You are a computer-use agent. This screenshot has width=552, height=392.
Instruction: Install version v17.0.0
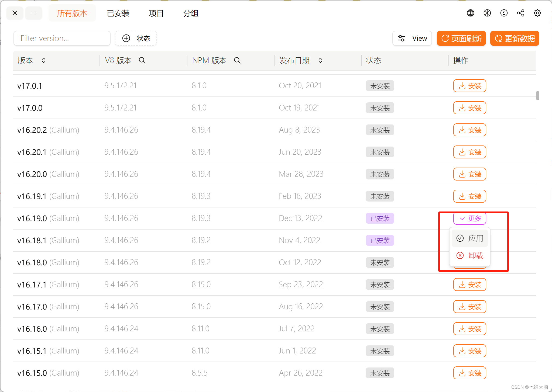469,108
